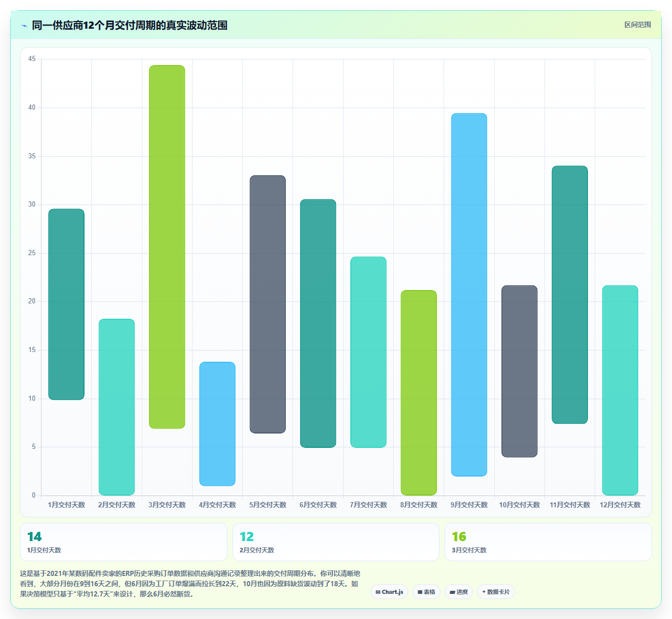Click the 12月交付天数 axis label
This screenshot has width=672, height=619.
click(620, 505)
